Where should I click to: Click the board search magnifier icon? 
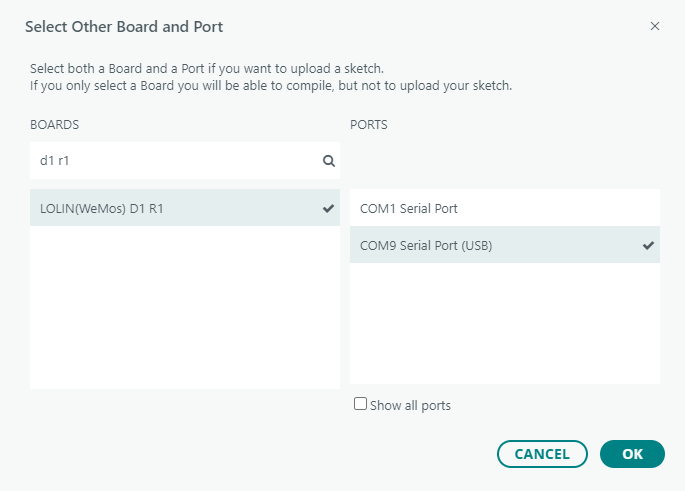[x=328, y=160]
